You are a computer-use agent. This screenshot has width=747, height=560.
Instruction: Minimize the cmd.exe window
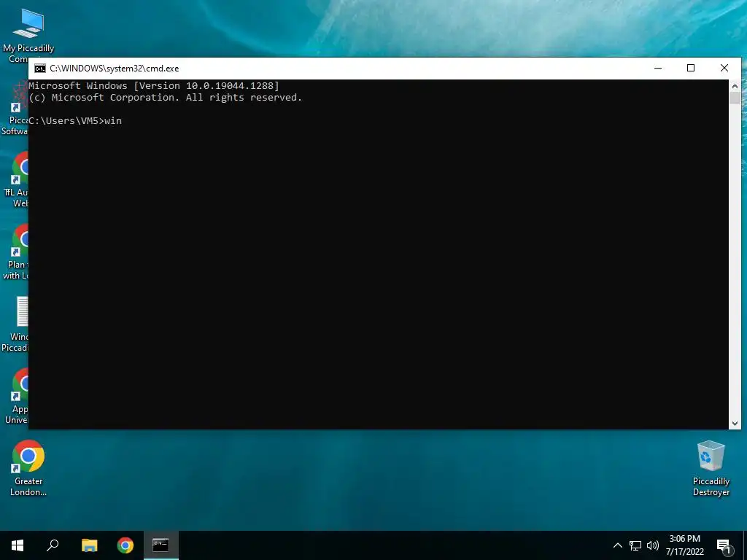[x=658, y=68]
